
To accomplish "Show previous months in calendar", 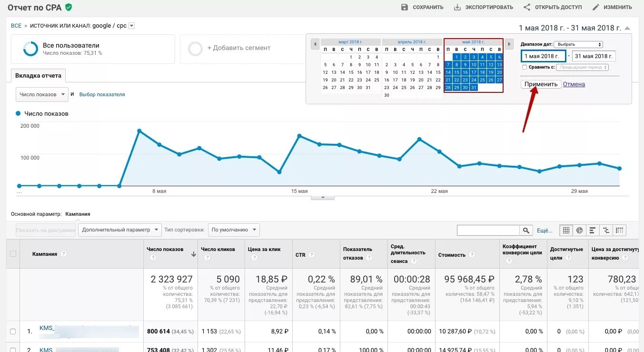I will tap(315, 44).
